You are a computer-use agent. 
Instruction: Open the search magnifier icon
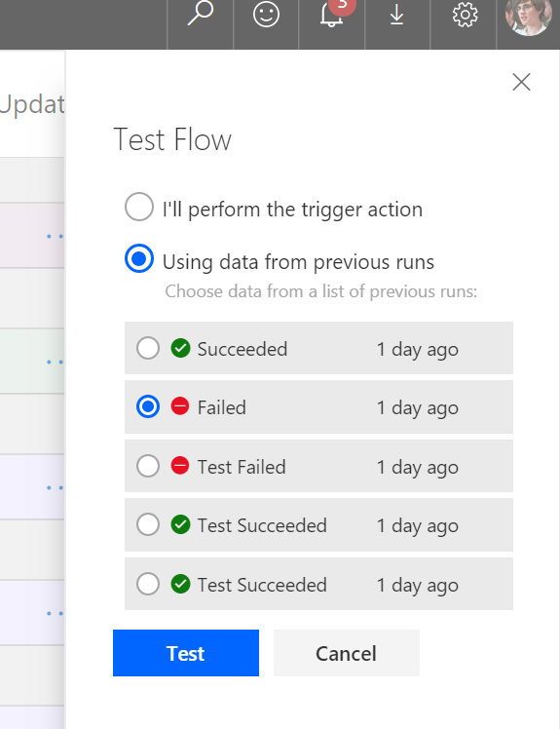click(x=201, y=14)
